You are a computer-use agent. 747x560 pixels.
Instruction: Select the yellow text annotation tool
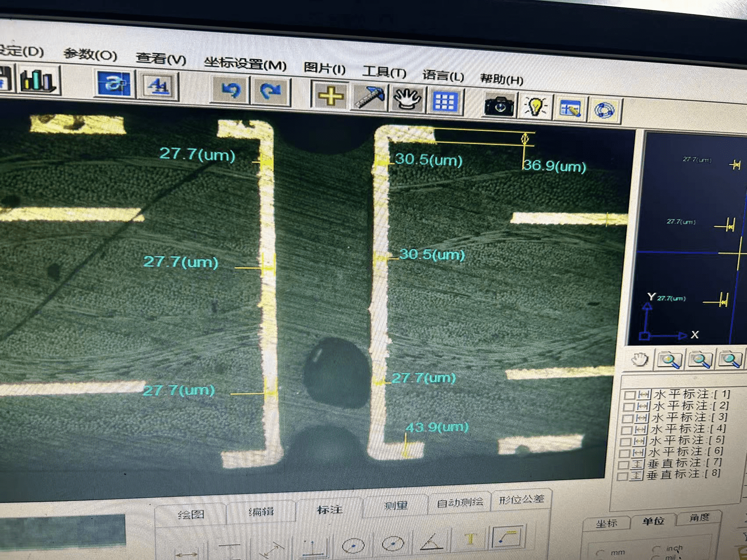470,538
